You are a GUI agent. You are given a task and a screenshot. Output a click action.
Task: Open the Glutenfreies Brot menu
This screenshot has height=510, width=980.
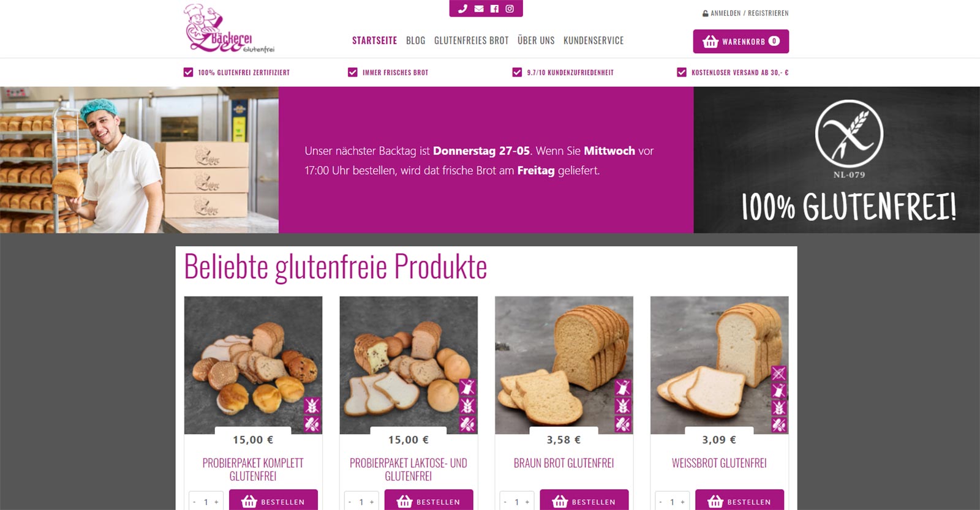pyautogui.click(x=472, y=40)
